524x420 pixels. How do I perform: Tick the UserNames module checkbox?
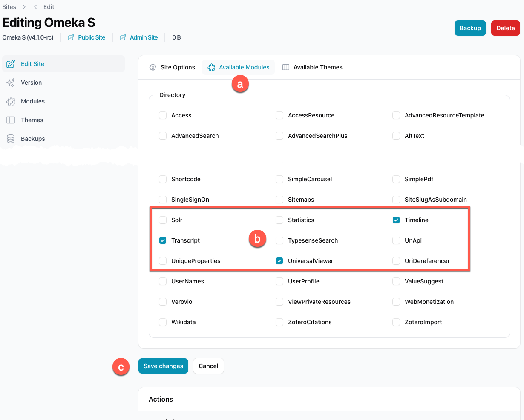point(163,281)
